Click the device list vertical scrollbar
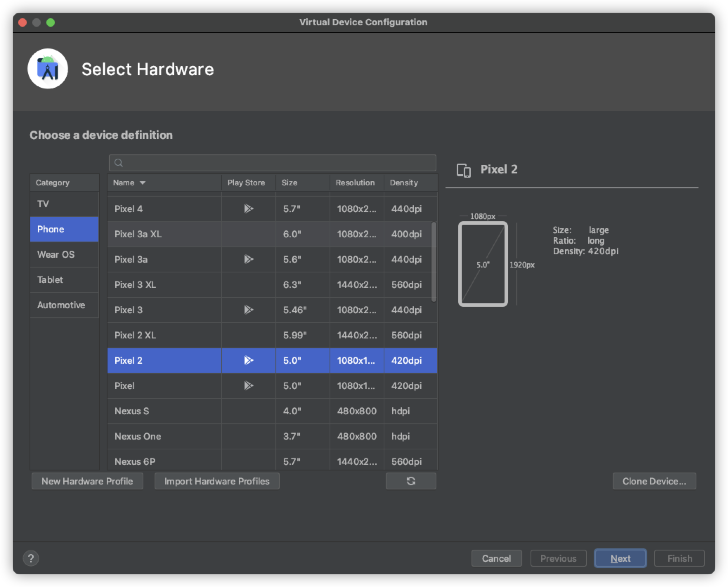Screen dimensions: 728x587 tap(434, 262)
